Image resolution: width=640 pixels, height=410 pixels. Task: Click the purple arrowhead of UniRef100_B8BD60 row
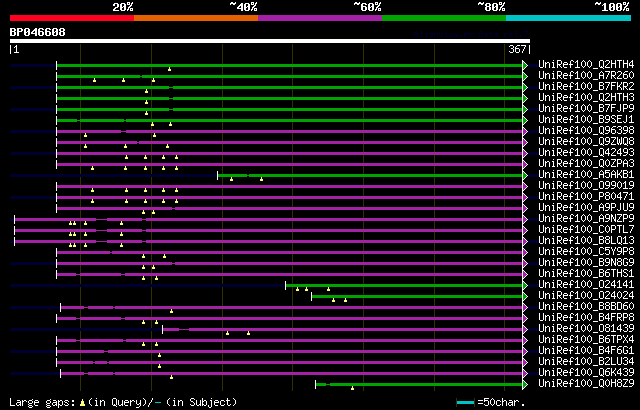click(525, 308)
